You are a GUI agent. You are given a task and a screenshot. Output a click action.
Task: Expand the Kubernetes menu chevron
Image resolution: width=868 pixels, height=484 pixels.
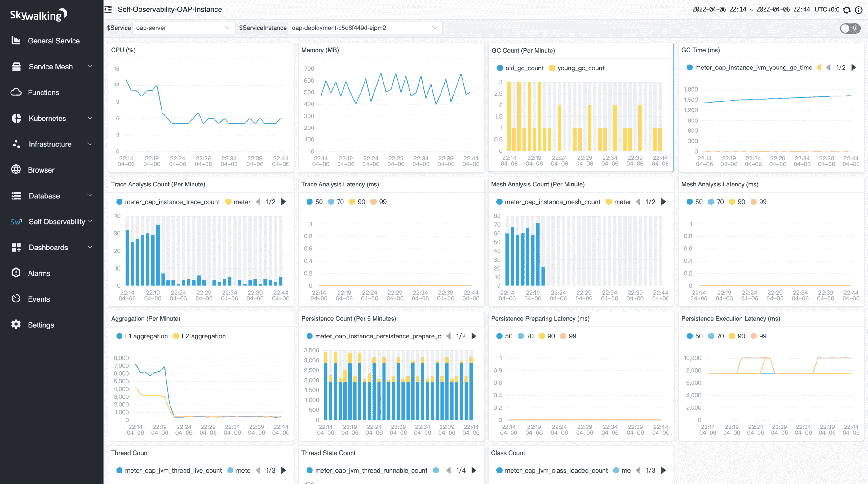pyautogui.click(x=90, y=118)
